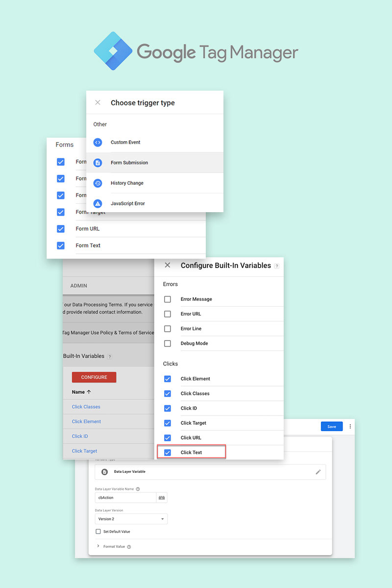Enable the Error Line checkbox
This screenshot has height=588, width=392.
point(168,328)
